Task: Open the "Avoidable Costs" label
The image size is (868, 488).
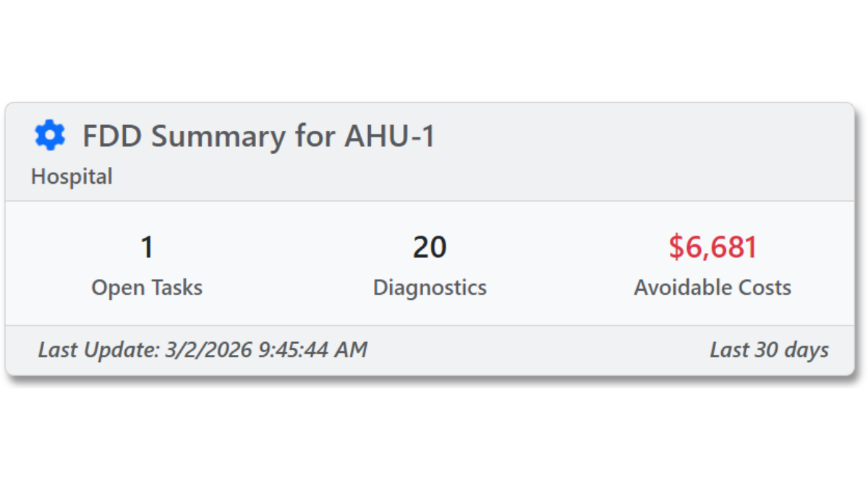Action: pyautogui.click(x=712, y=288)
